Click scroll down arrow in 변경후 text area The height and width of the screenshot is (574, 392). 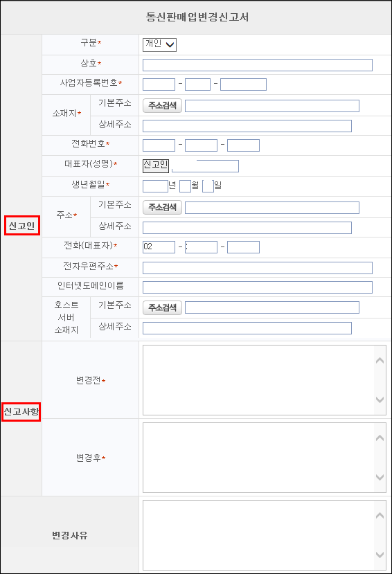[380, 477]
